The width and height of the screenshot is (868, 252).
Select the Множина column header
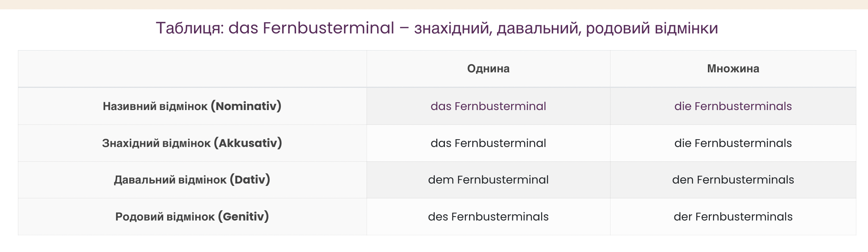(733, 69)
